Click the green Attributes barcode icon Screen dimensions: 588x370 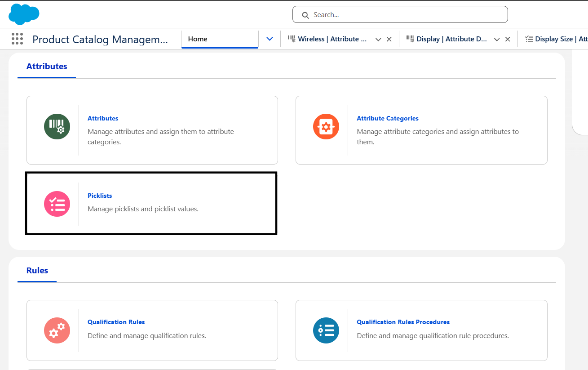click(57, 127)
